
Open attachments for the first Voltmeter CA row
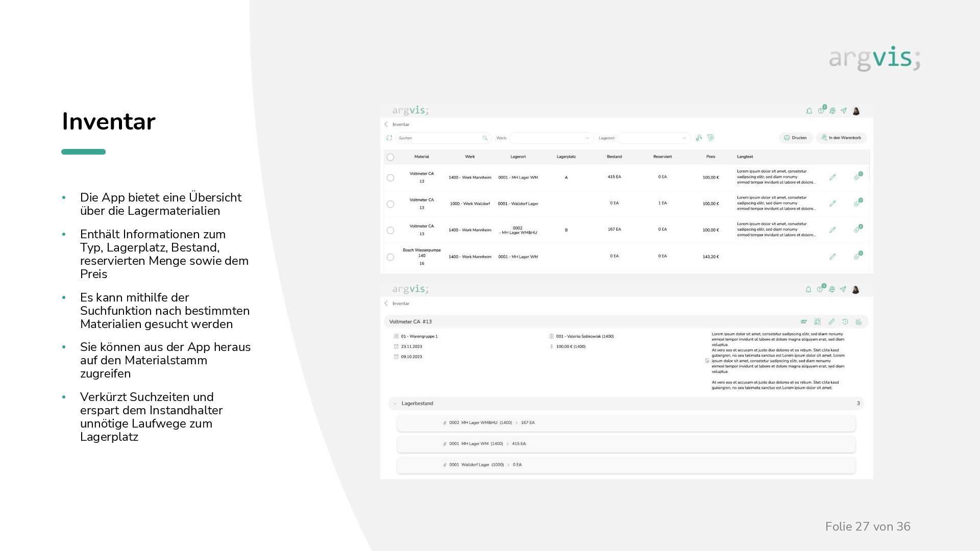[x=857, y=177]
